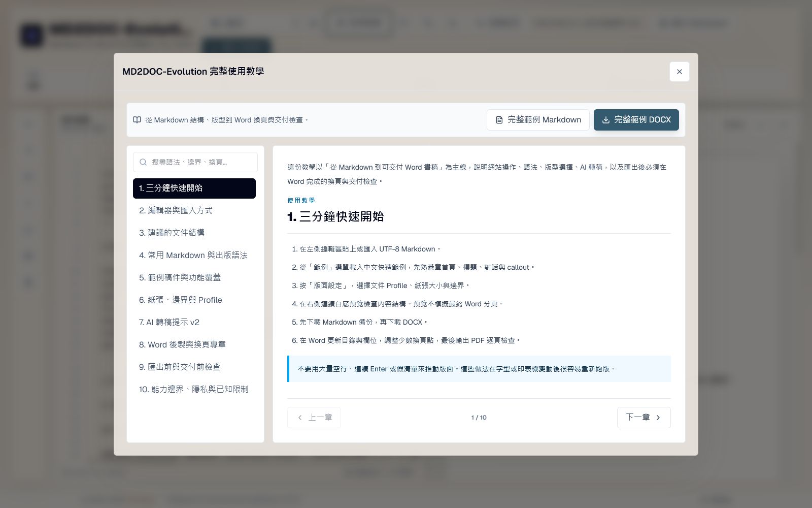Open chapter 7. AI 轉稿提示 v2
812x508 pixels.
point(194,322)
